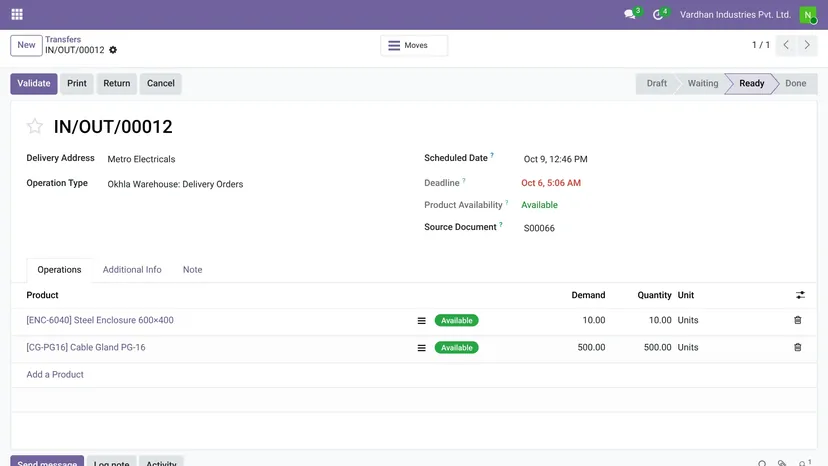Open detailed operations for Steel Enclosure row
The width and height of the screenshot is (828, 466).
click(421, 321)
